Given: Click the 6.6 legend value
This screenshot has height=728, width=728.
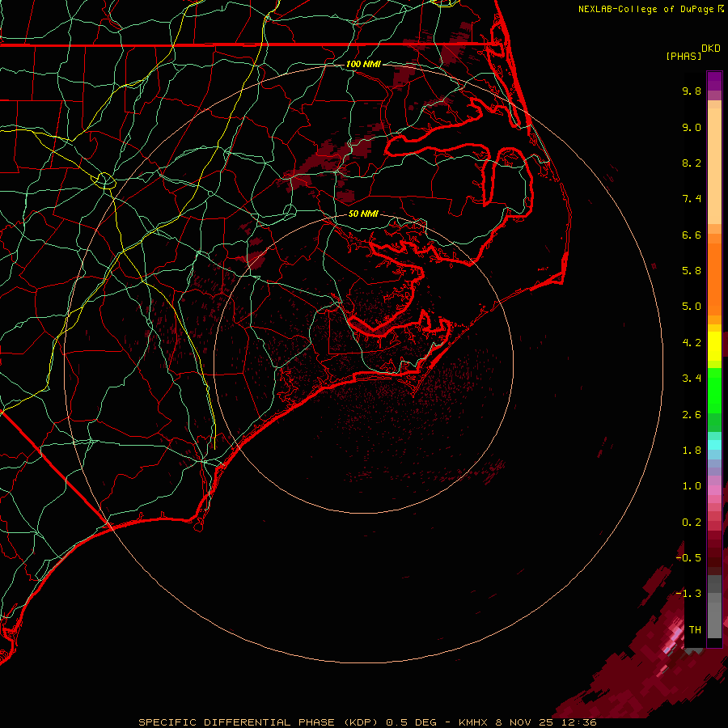Looking at the screenshot, I should pyautogui.click(x=692, y=235).
